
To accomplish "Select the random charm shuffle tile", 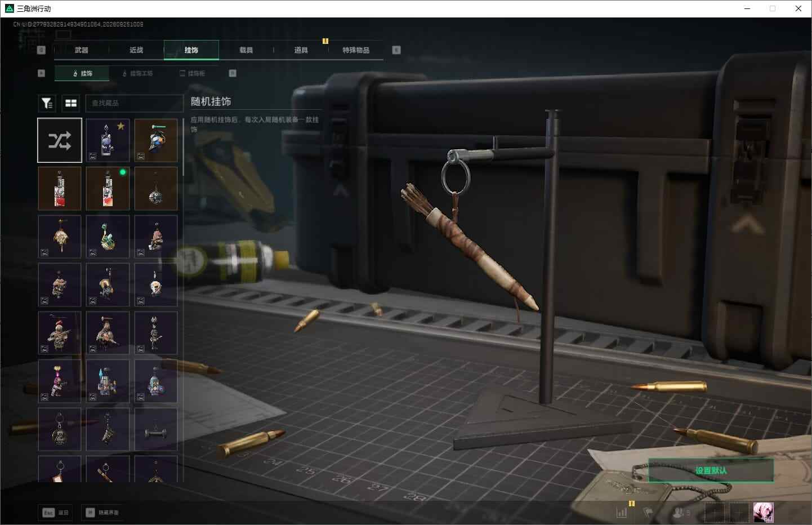I will [x=60, y=140].
